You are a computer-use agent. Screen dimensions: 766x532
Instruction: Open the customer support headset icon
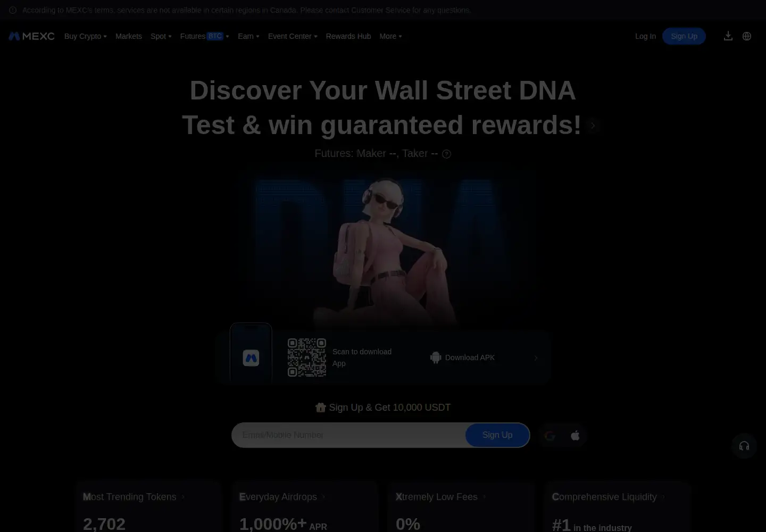[x=744, y=446]
